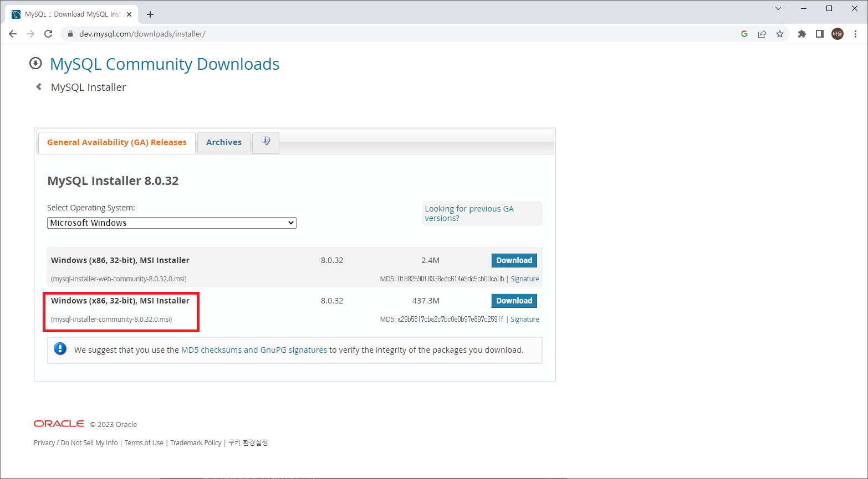Open the Trademark Policy link
Screen dimensions: 868x479
(x=196, y=442)
